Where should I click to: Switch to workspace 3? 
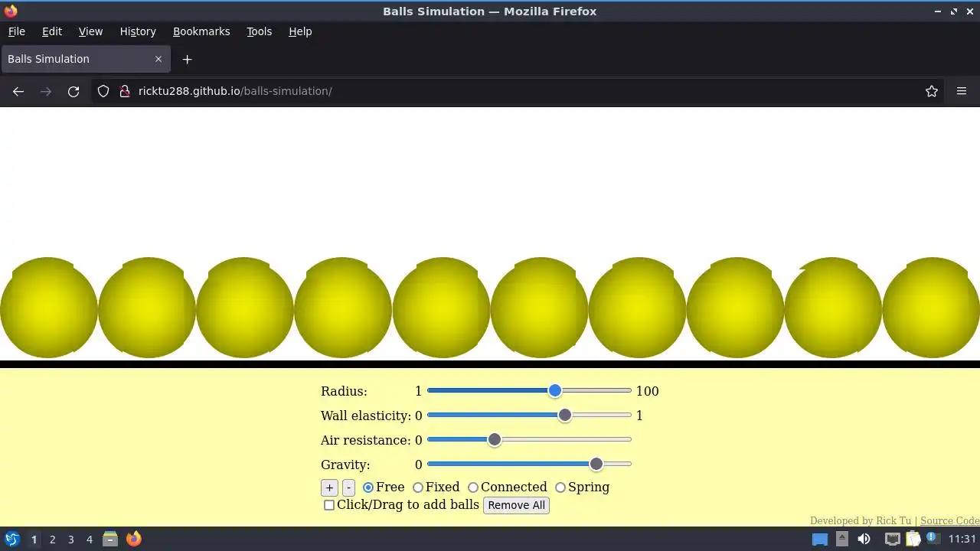[71, 539]
